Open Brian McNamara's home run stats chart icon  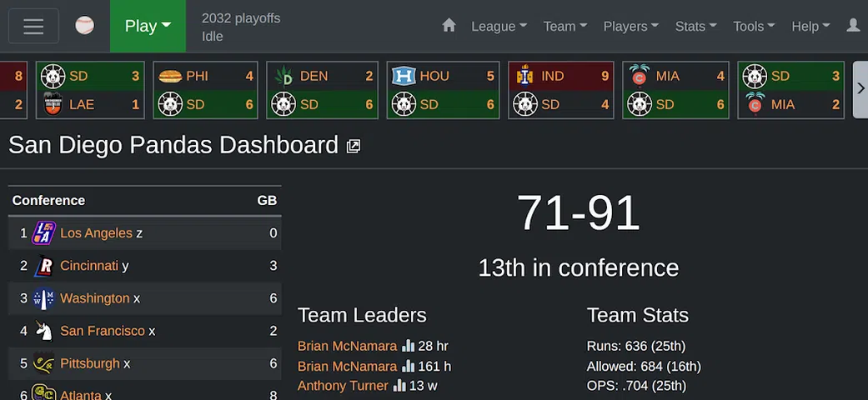[x=408, y=346]
